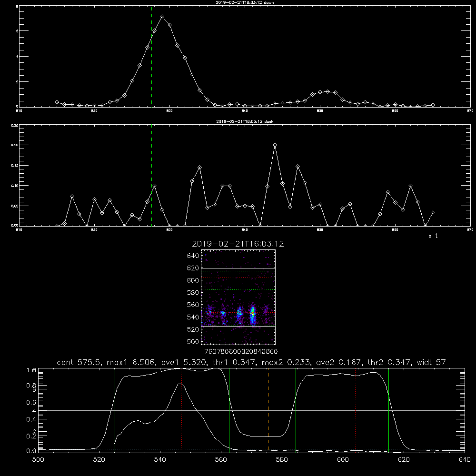Click the dusk plot title text

click(245, 121)
